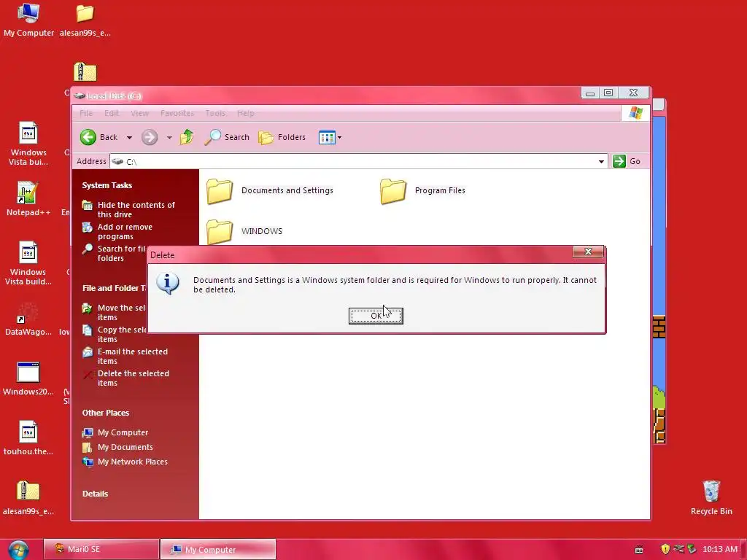Click the Search magnifier toolbar button

tap(227, 137)
